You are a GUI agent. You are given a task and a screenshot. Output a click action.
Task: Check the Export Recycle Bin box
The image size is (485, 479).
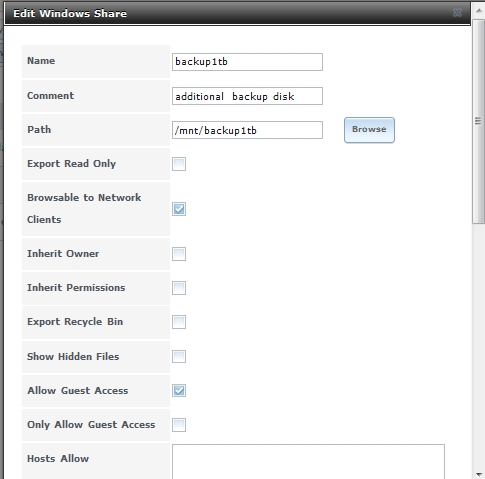[x=179, y=322]
